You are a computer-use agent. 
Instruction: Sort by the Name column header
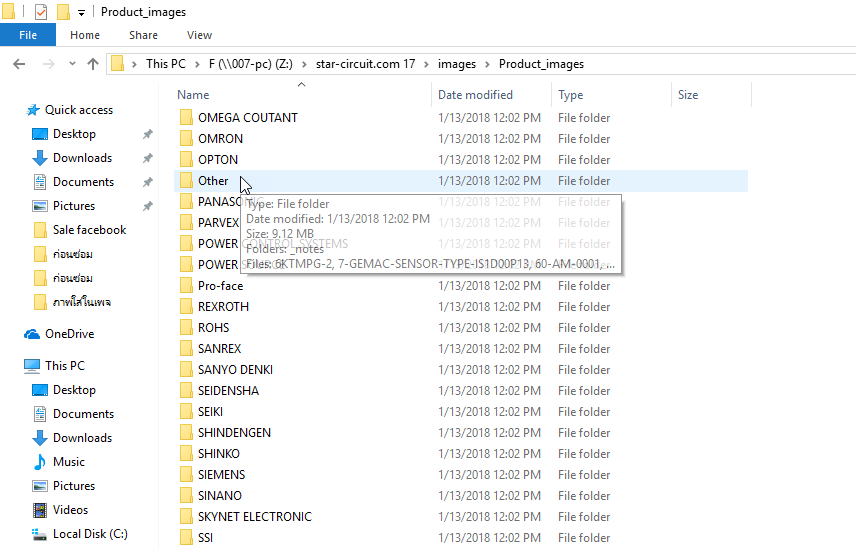(x=193, y=94)
